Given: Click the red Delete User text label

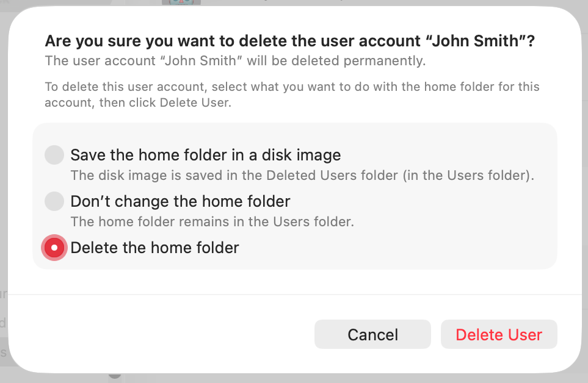Looking at the screenshot, I should point(498,334).
